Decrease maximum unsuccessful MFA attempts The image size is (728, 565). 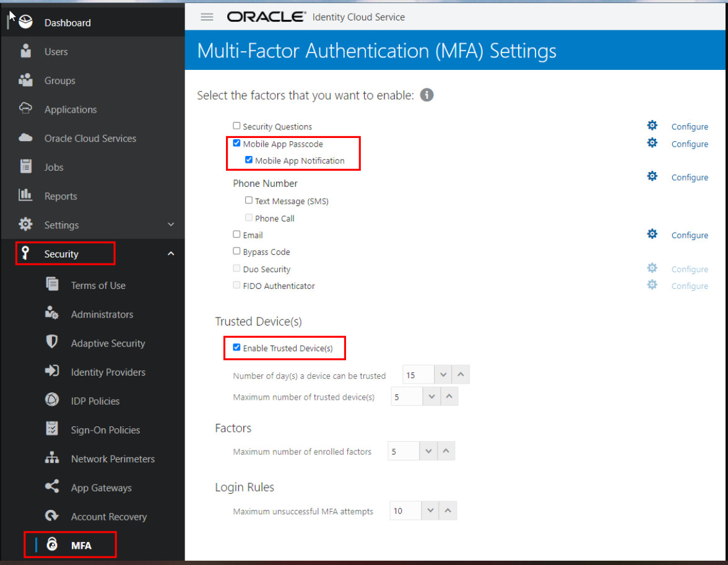[430, 510]
